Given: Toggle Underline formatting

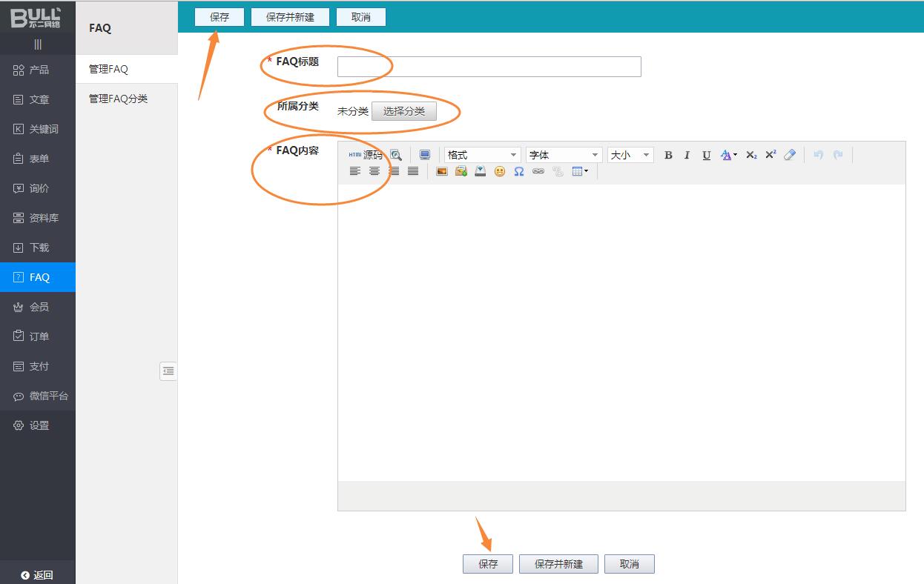Looking at the screenshot, I should (707, 155).
